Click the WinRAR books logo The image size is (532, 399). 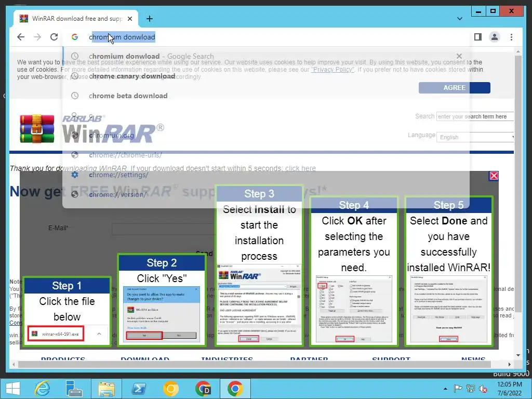tap(37, 129)
